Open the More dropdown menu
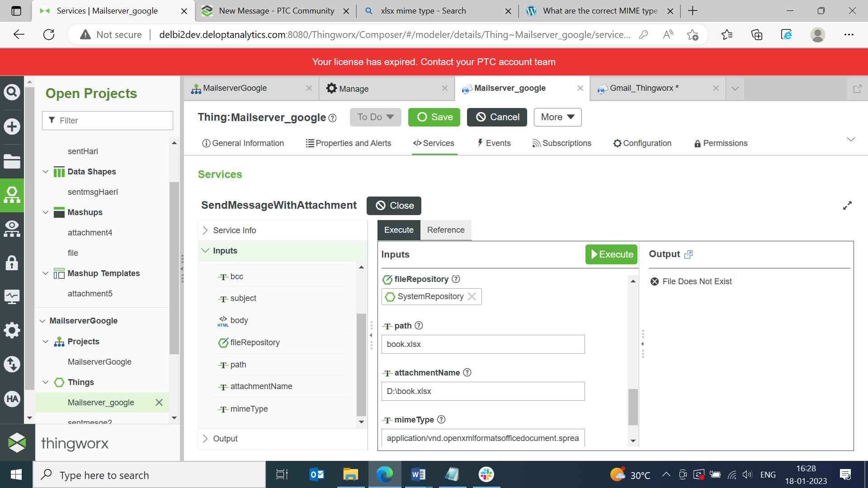This screenshot has width=868, height=488. (557, 117)
